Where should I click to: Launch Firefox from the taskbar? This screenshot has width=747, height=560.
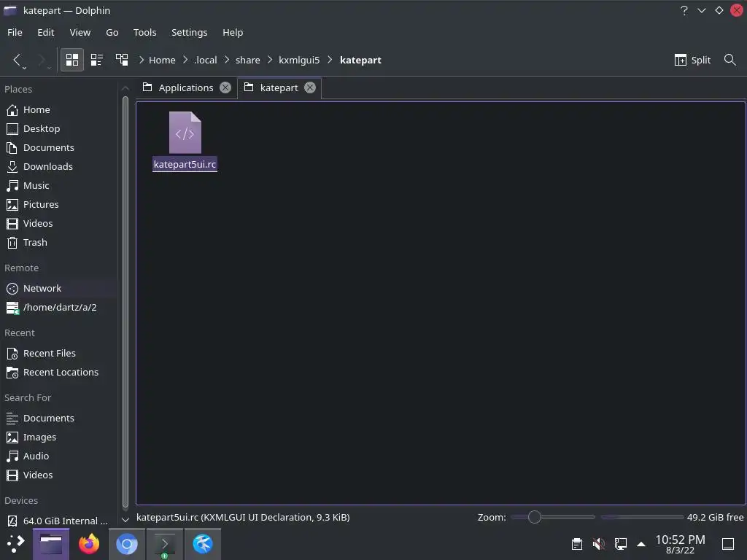pos(89,544)
